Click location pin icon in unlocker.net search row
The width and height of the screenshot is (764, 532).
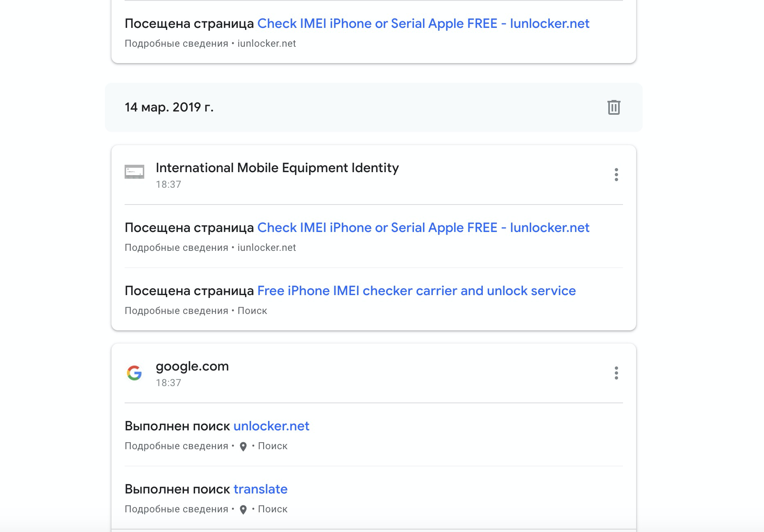[243, 446]
